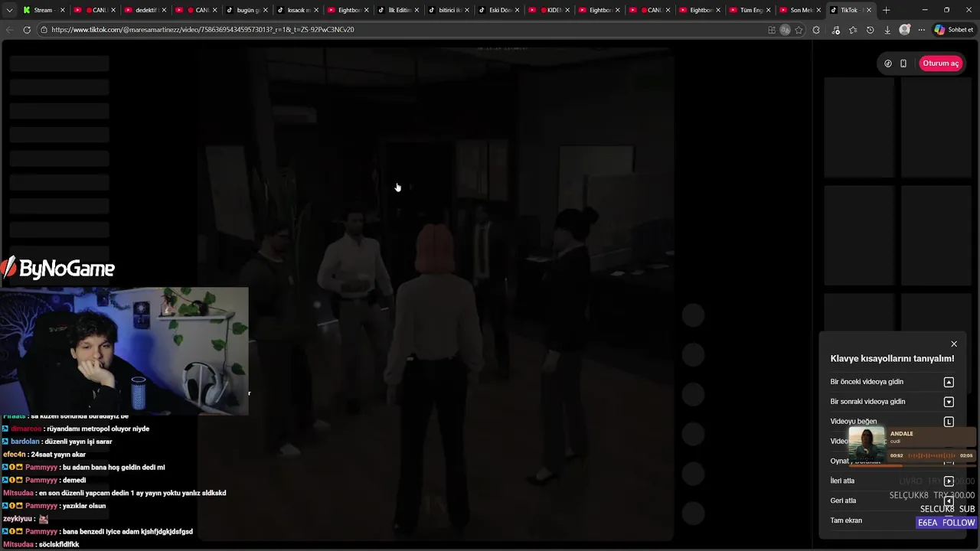Click the E6EA FOLLOW alert label

pos(946,523)
